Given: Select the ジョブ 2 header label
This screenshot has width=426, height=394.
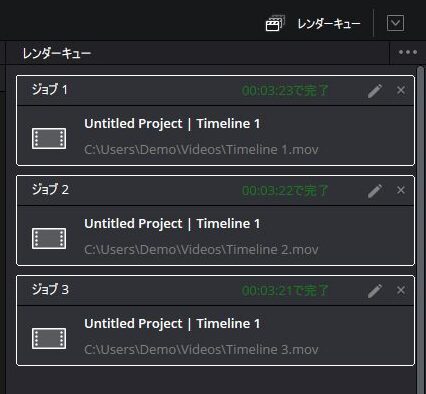Looking at the screenshot, I should tap(50, 189).
